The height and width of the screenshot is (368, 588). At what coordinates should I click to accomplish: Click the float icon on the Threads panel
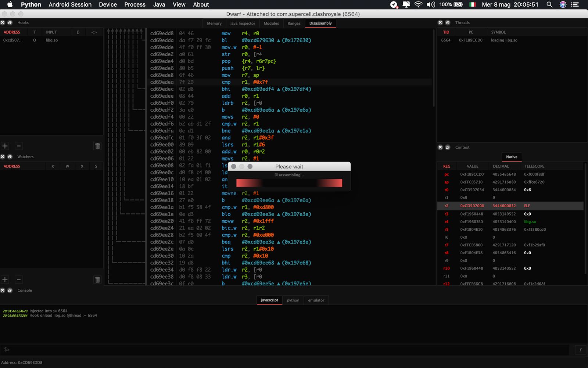tap(448, 22)
